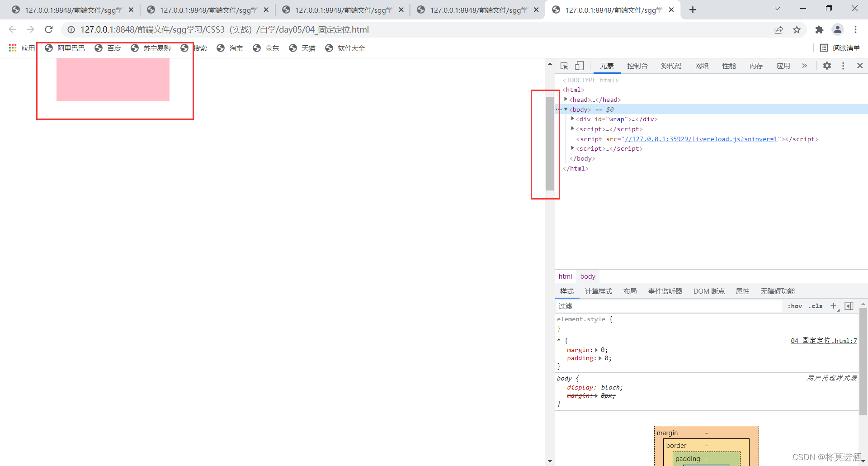
Task: Click the page vertical scrollbar thumb
Action: tap(550, 143)
